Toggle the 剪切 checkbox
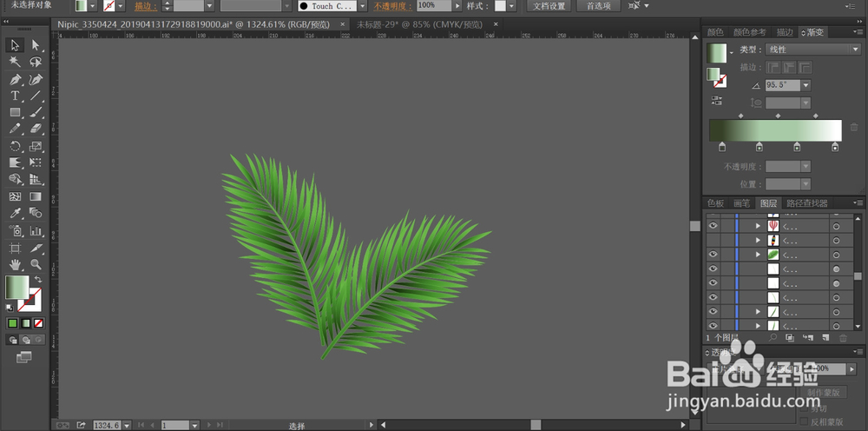This screenshot has height=431, width=868. click(804, 408)
